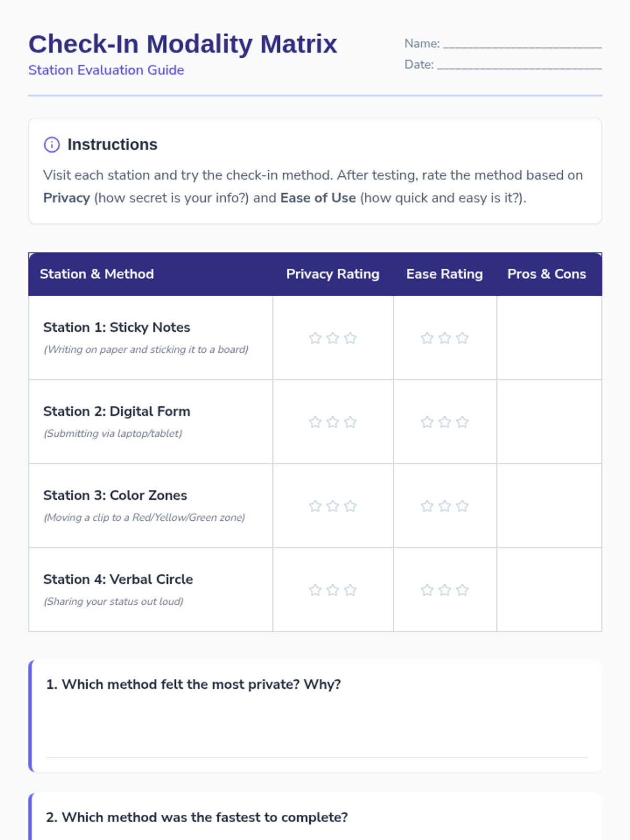Click Pros & Cons cell for Sticky Notes

pyautogui.click(x=549, y=338)
